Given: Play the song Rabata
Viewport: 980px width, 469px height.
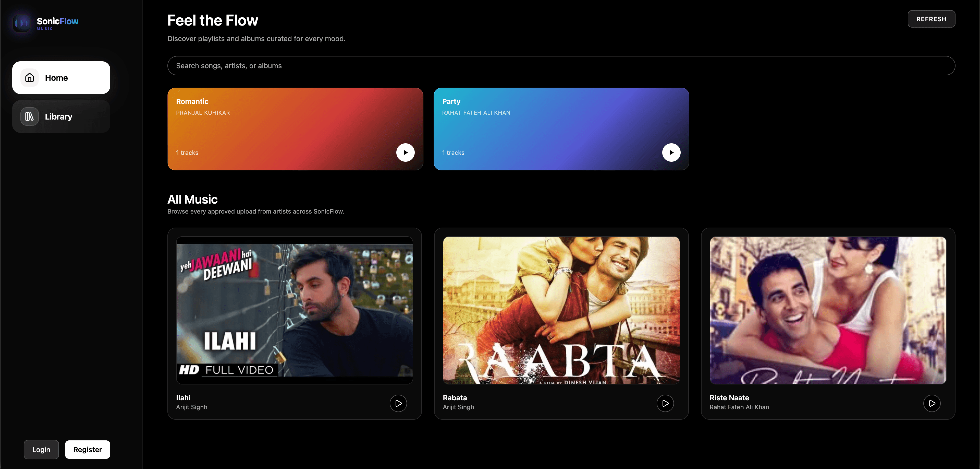Looking at the screenshot, I should point(665,403).
